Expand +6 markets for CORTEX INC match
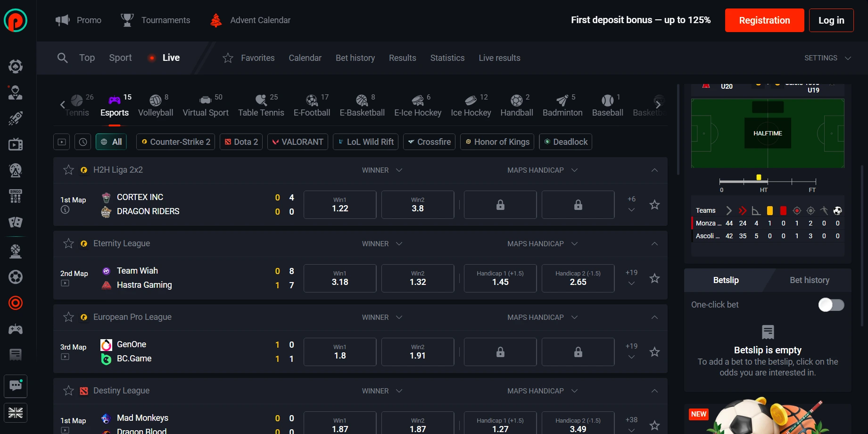This screenshot has width=868, height=434. [631, 205]
